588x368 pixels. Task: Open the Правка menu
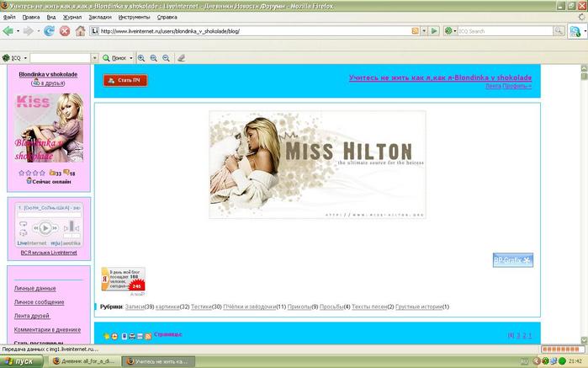click(x=31, y=18)
